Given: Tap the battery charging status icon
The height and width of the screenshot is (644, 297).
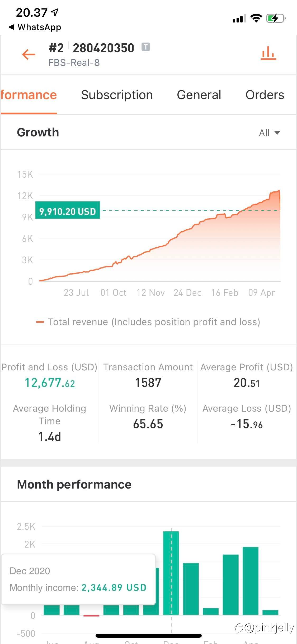Looking at the screenshot, I should pyautogui.click(x=276, y=19).
